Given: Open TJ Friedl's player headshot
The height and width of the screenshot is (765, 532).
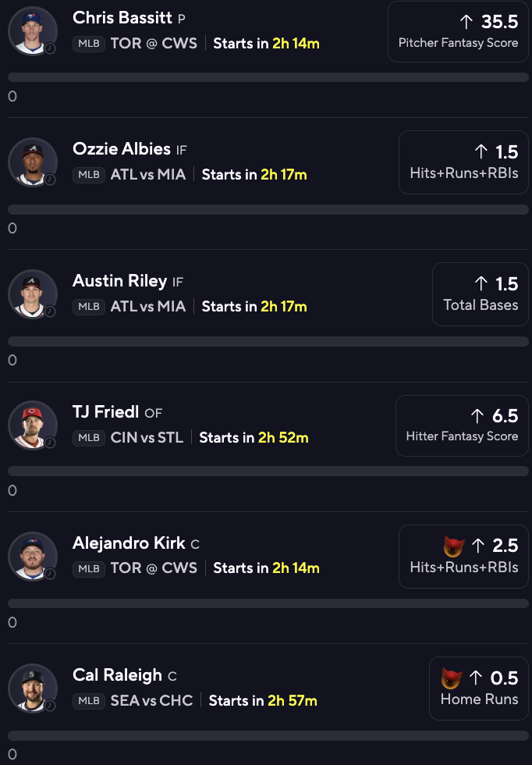Looking at the screenshot, I should [33, 425].
